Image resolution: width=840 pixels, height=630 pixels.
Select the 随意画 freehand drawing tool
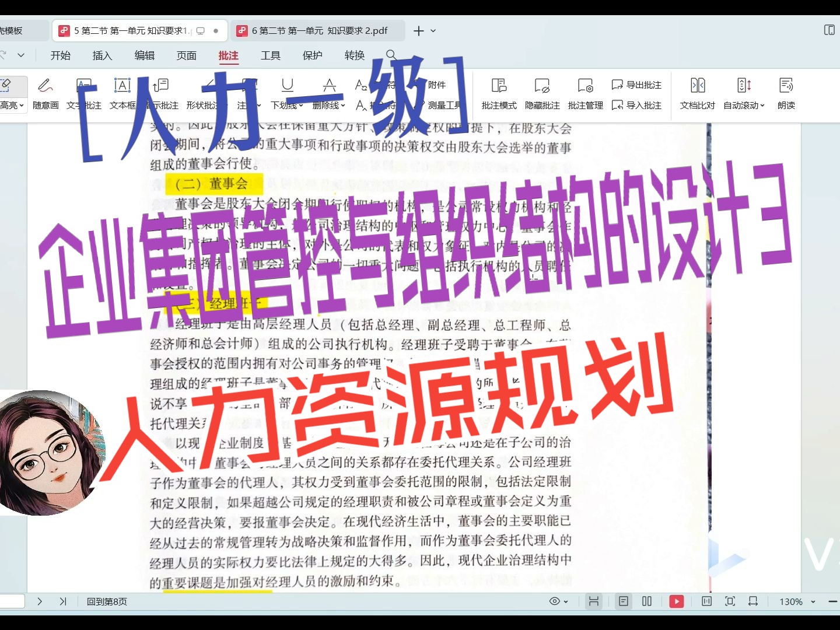pos(45,94)
